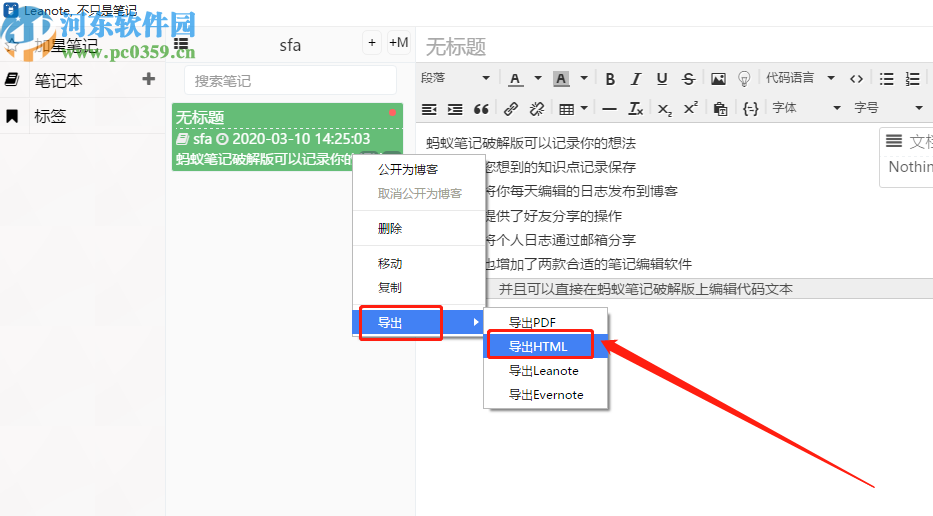Click the curly braces template icon

click(751, 109)
